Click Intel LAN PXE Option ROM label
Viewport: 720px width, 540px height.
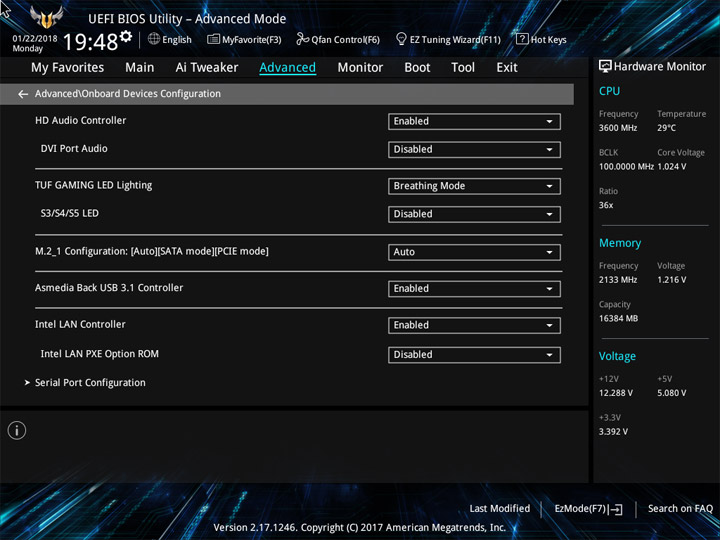[x=100, y=354]
